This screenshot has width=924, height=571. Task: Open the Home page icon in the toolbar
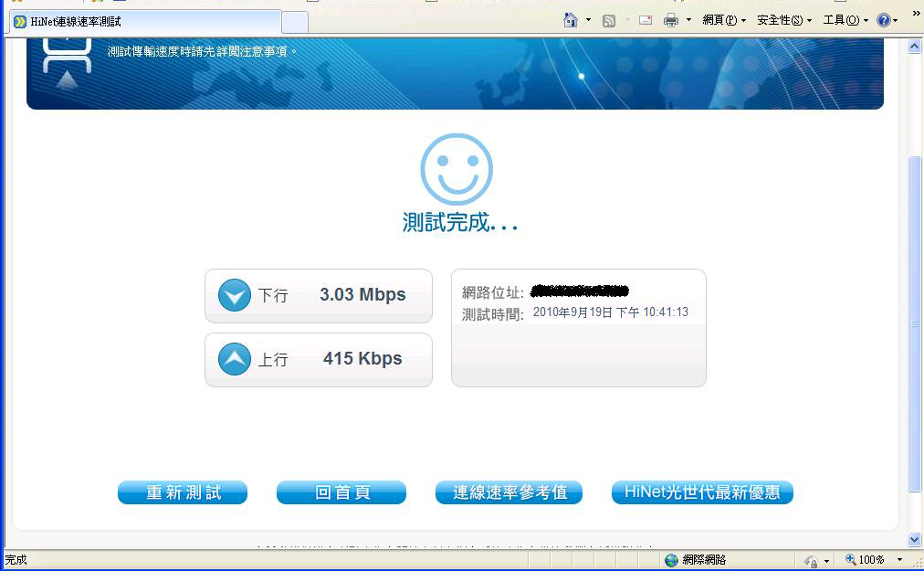point(570,20)
